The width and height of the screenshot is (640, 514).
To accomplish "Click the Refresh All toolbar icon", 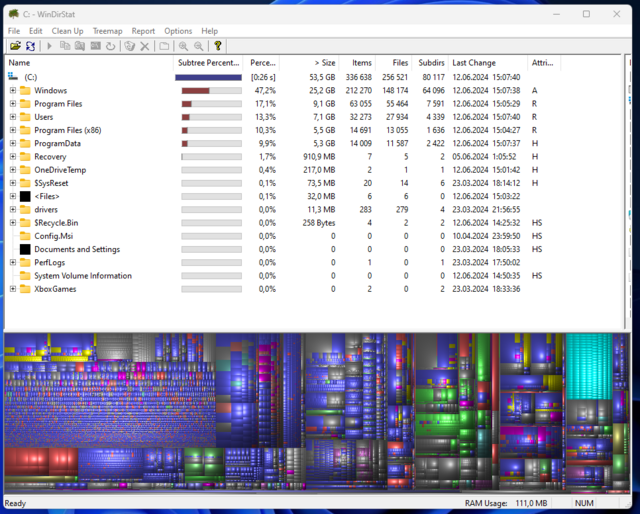I will pyautogui.click(x=31, y=46).
